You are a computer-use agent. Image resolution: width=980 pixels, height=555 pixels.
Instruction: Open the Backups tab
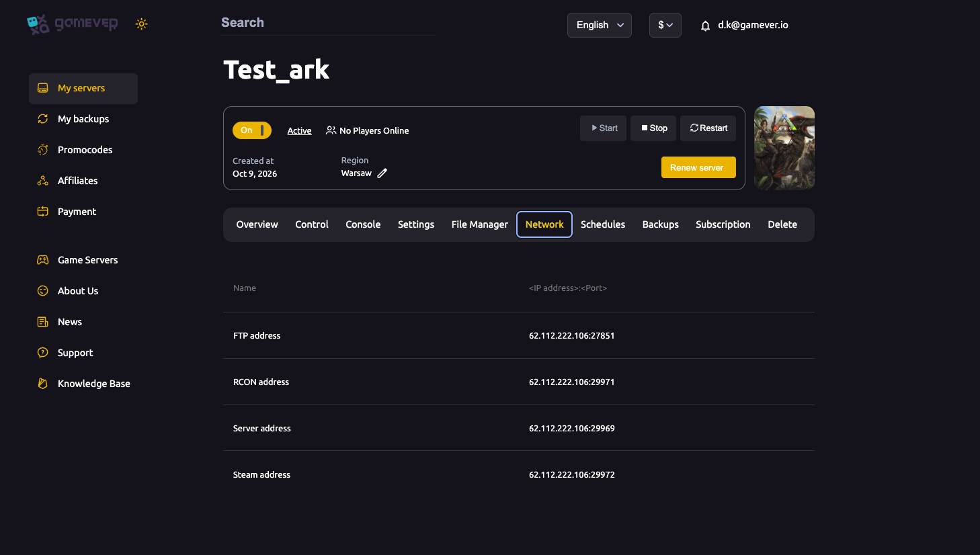[x=661, y=224]
